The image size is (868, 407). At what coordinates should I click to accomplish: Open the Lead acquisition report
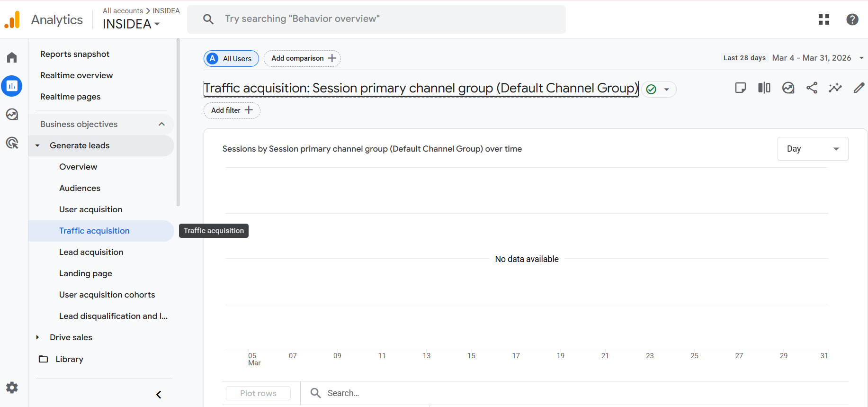91,252
